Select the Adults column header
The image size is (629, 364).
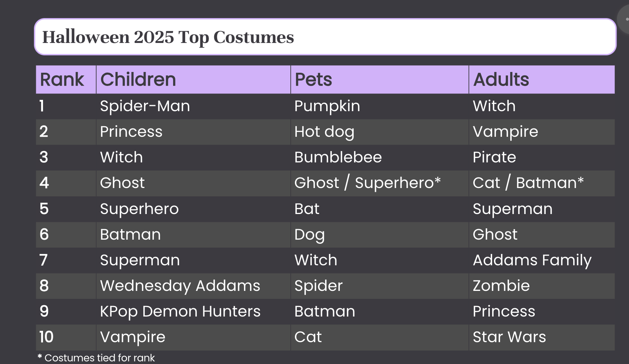(x=542, y=80)
